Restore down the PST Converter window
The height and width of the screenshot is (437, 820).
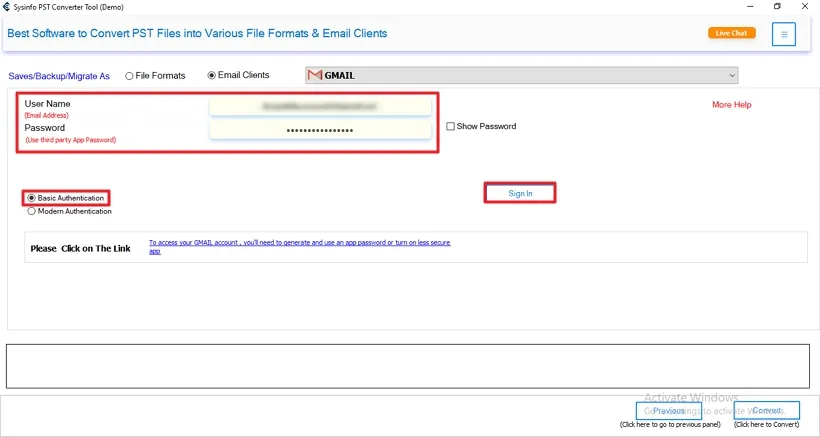(x=778, y=7)
